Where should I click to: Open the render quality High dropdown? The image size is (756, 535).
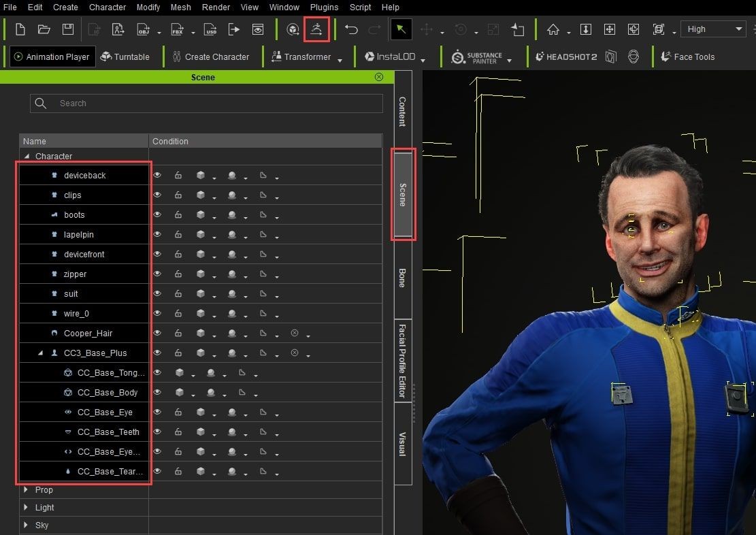click(x=713, y=29)
